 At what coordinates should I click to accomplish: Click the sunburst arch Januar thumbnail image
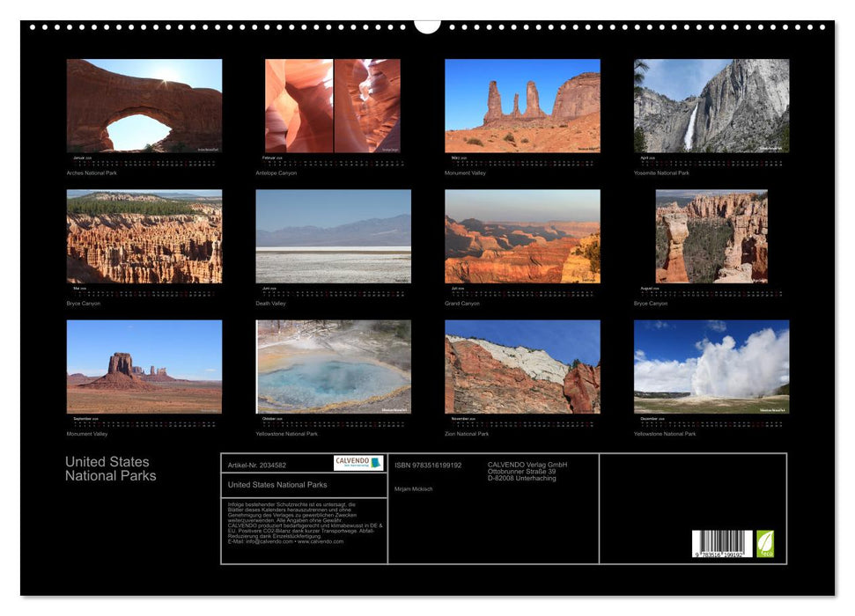(x=144, y=106)
